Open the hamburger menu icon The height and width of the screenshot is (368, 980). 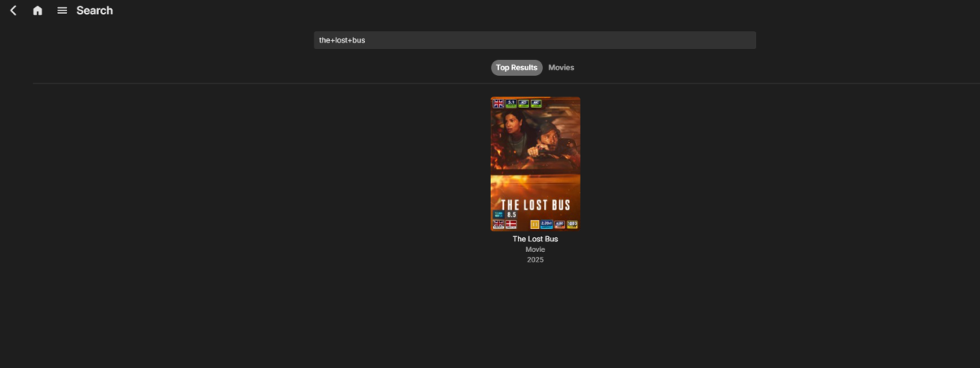(x=62, y=11)
